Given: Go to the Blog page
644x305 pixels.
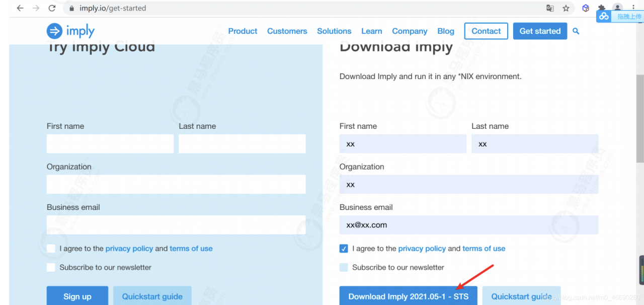Looking at the screenshot, I should point(446,31).
